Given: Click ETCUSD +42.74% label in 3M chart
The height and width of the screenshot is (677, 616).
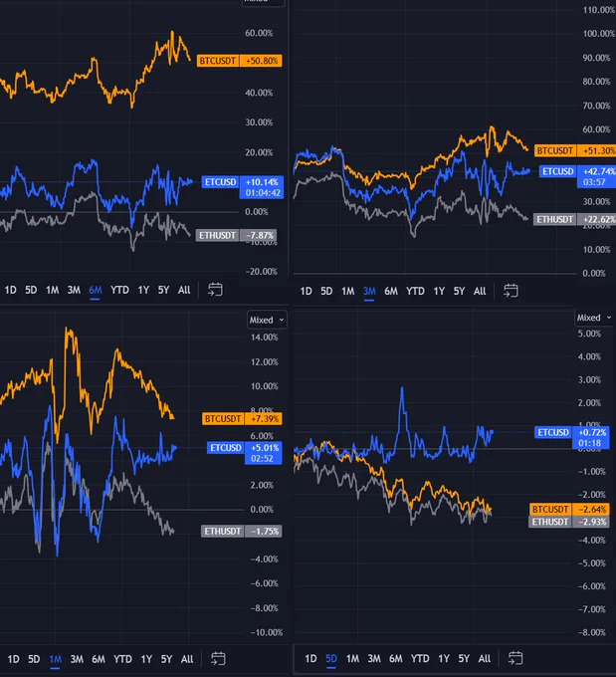Looking at the screenshot, I should (x=577, y=176).
